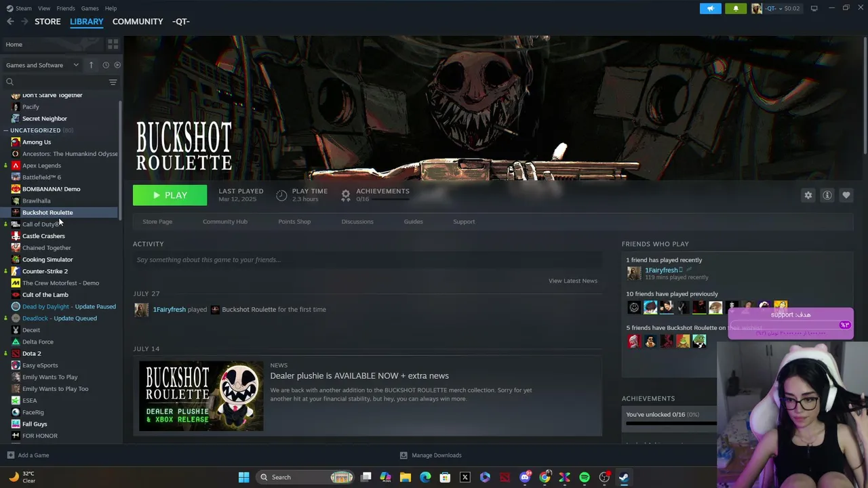Open the Friends menu
Screen dimensions: 868x488
(x=66, y=8)
